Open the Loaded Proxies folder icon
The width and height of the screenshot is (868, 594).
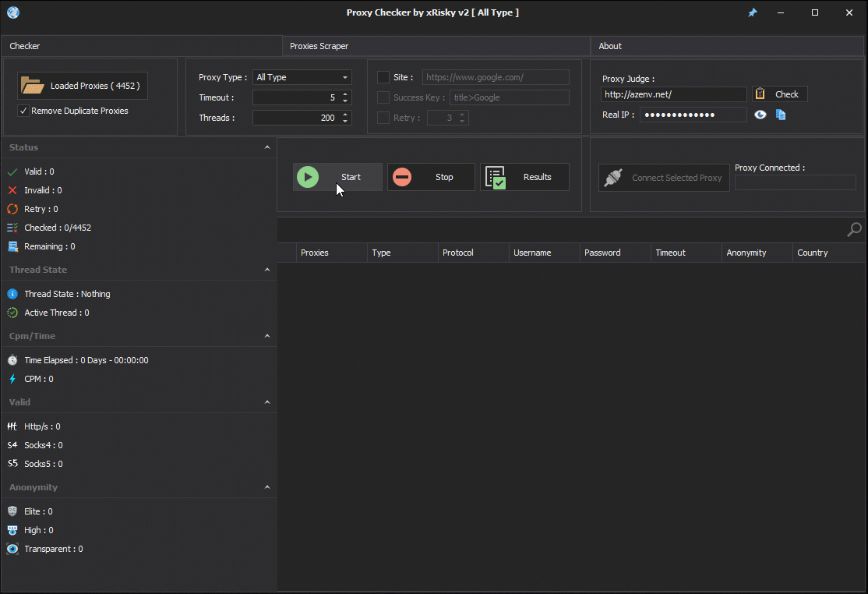click(x=31, y=85)
